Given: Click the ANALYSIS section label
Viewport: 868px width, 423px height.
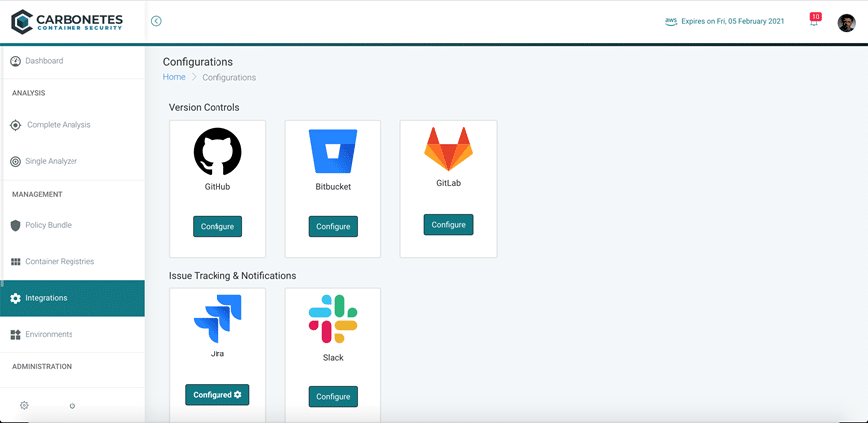Looking at the screenshot, I should [x=28, y=93].
